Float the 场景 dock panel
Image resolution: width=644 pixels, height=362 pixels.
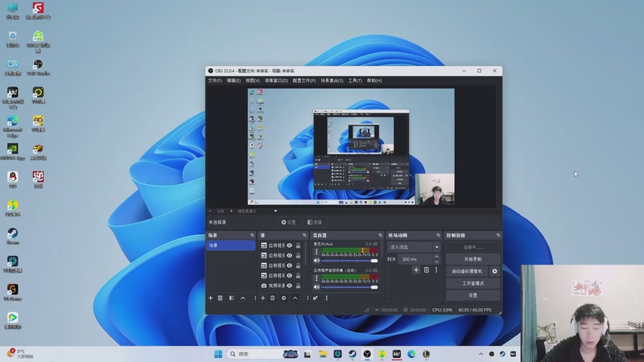(x=252, y=235)
